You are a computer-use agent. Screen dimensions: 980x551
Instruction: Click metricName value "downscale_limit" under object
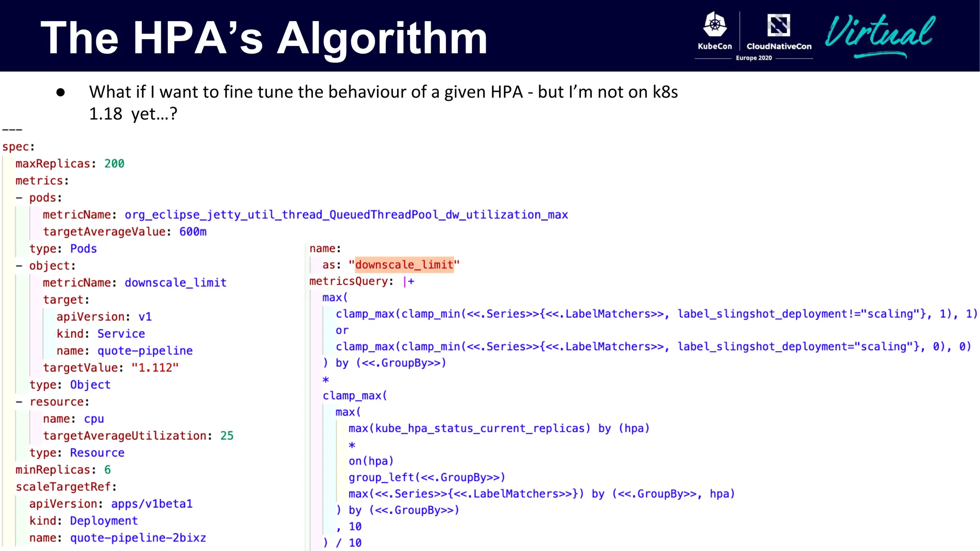coord(176,283)
